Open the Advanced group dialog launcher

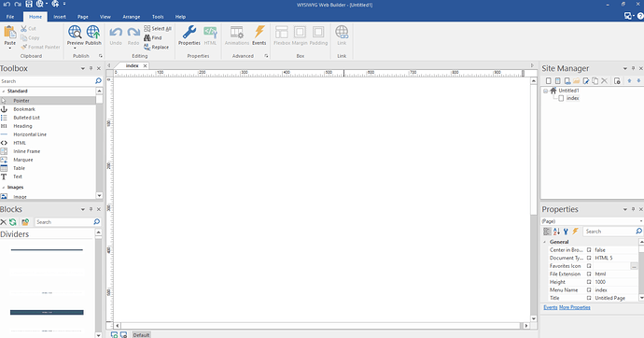click(x=266, y=56)
